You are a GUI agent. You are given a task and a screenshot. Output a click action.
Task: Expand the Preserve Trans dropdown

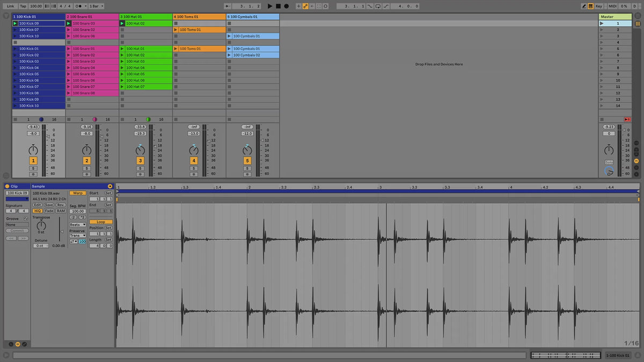coord(77,235)
